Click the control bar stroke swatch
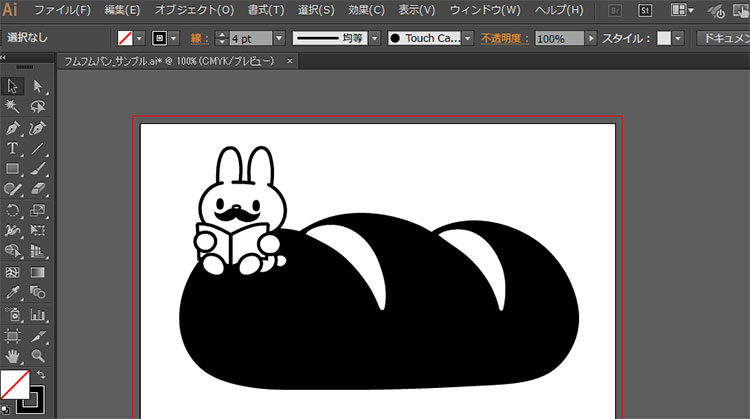 tap(159, 38)
